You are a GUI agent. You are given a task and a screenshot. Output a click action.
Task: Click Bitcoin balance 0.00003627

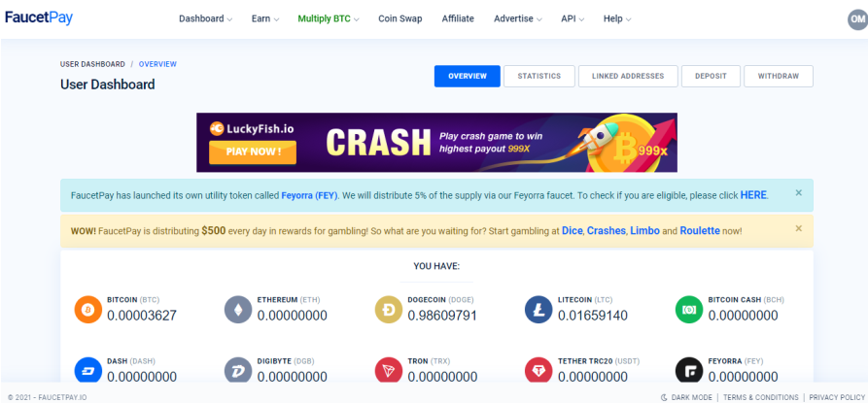(x=142, y=316)
